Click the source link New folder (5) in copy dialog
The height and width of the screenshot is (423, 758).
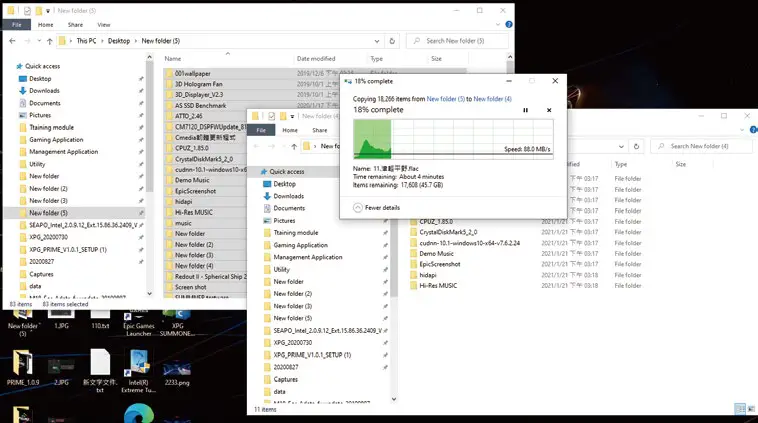445,99
